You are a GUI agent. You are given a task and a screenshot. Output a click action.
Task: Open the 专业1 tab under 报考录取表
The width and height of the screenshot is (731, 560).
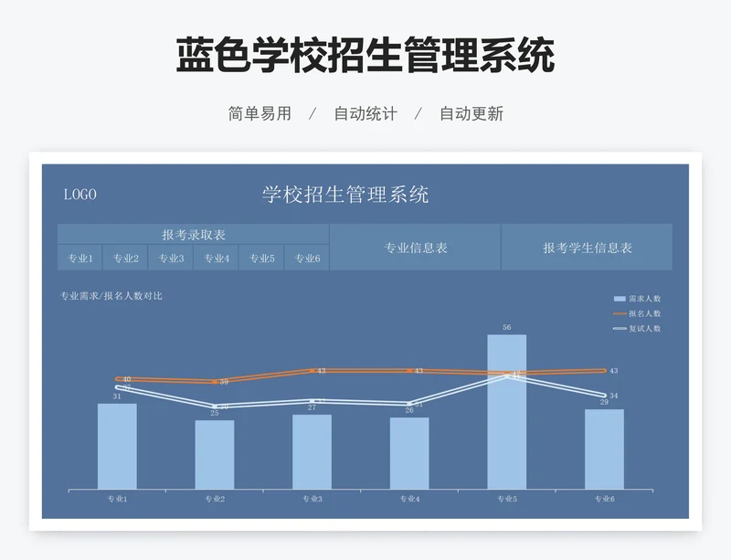pos(80,258)
